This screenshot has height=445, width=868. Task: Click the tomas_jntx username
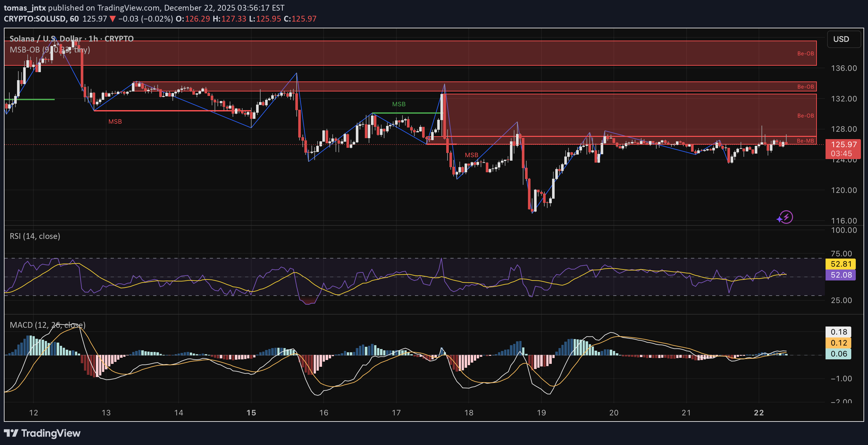pos(23,8)
